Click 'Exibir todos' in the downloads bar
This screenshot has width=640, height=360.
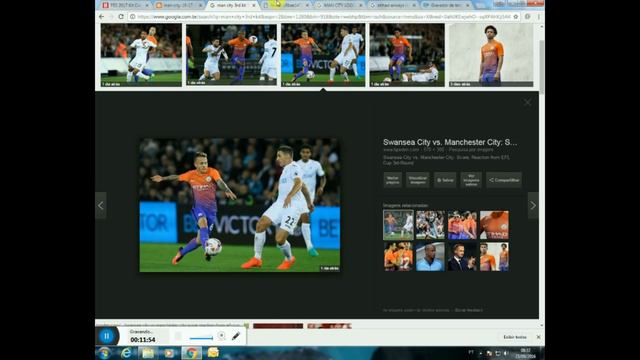[x=515, y=337]
